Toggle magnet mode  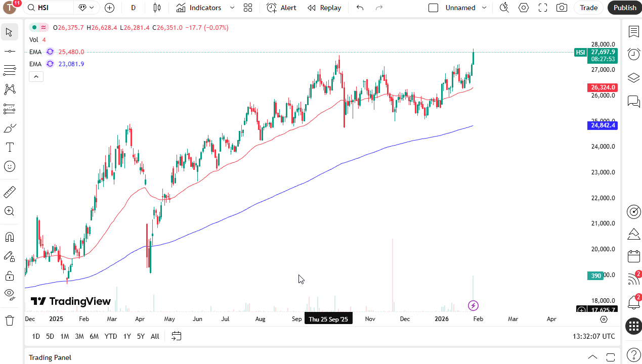[9, 237]
